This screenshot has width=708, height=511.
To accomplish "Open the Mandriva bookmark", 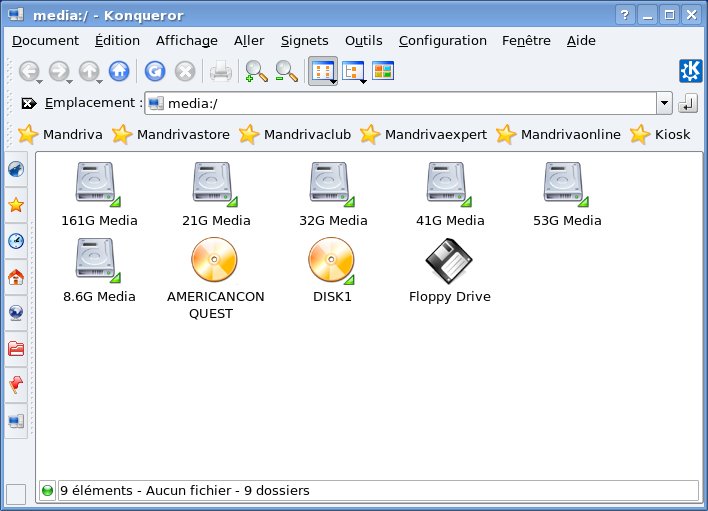I will (60, 135).
